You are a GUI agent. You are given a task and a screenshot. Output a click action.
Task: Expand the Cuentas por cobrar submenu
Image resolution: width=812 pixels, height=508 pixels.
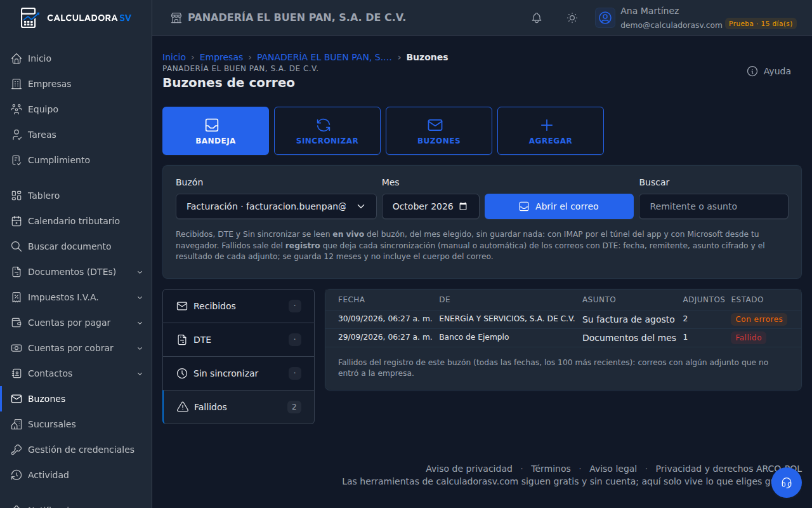click(x=76, y=348)
